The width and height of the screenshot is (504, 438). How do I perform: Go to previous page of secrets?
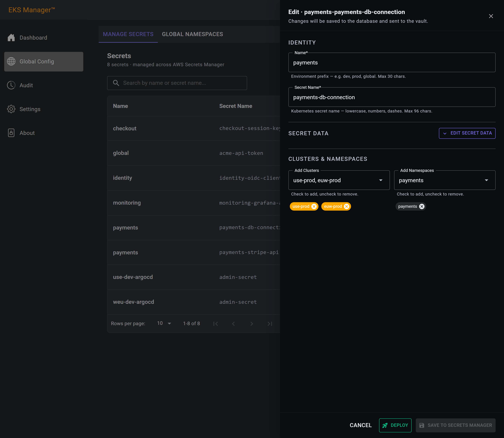233,324
